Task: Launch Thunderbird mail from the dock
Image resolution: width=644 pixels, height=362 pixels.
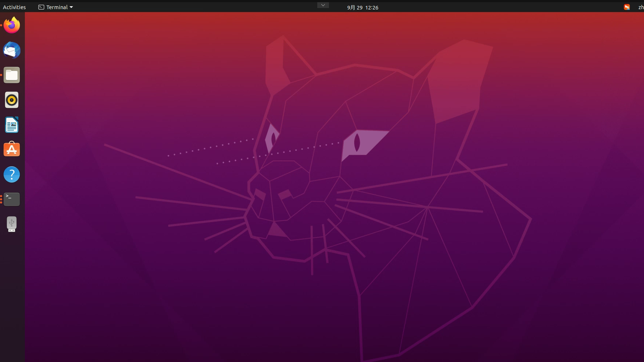Action: [12, 50]
